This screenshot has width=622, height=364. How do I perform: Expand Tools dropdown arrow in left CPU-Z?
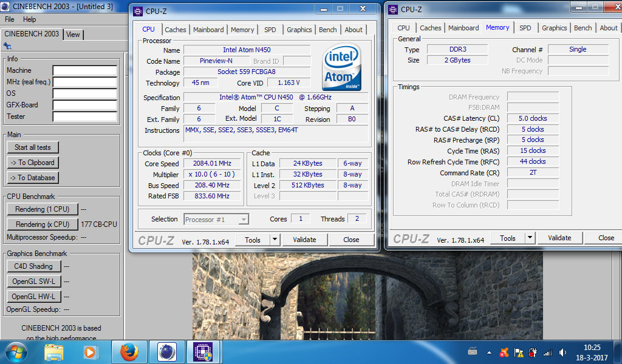tap(275, 240)
